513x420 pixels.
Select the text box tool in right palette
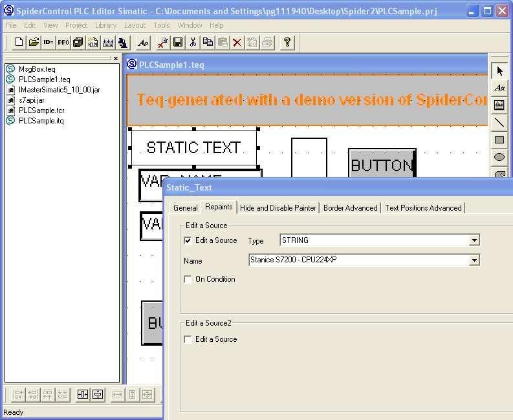point(499,105)
